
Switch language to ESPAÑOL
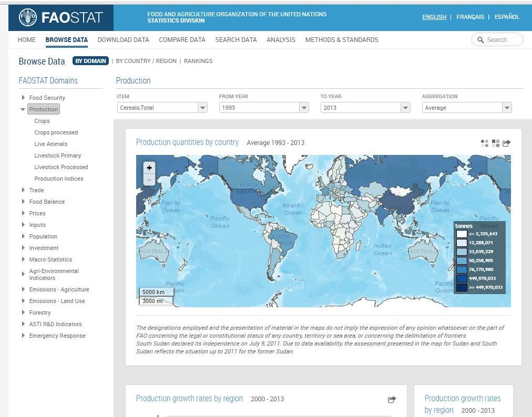pos(507,17)
